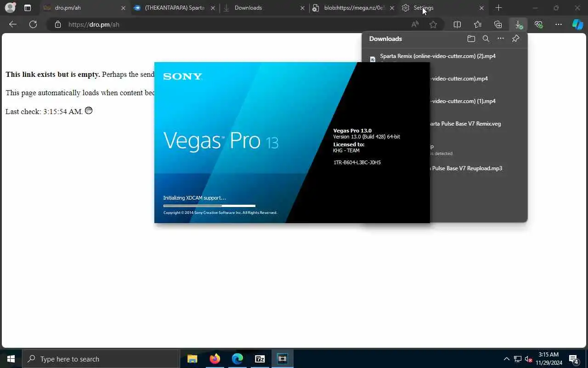Click the Downloads panel heading
This screenshot has height=368, width=588.
pyautogui.click(x=385, y=39)
